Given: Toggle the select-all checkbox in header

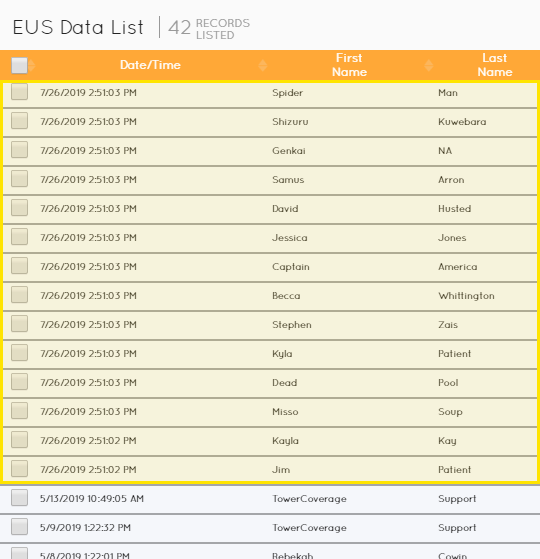Looking at the screenshot, I should [19, 66].
